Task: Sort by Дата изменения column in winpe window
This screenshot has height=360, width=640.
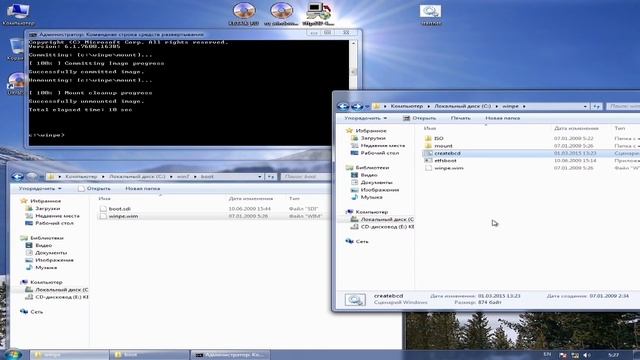Action: 576,129
